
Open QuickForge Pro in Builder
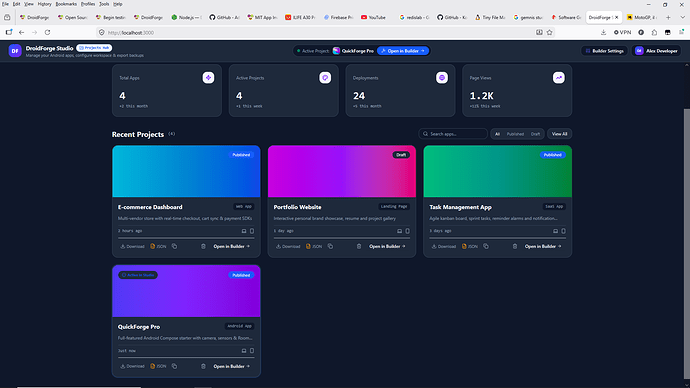(231, 366)
